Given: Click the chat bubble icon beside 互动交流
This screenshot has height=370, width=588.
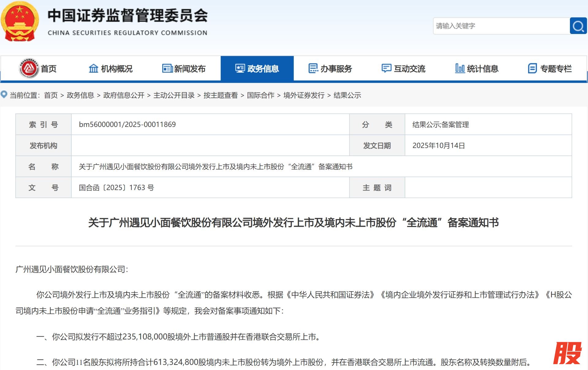Looking at the screenshot, I should click(386, 68).
